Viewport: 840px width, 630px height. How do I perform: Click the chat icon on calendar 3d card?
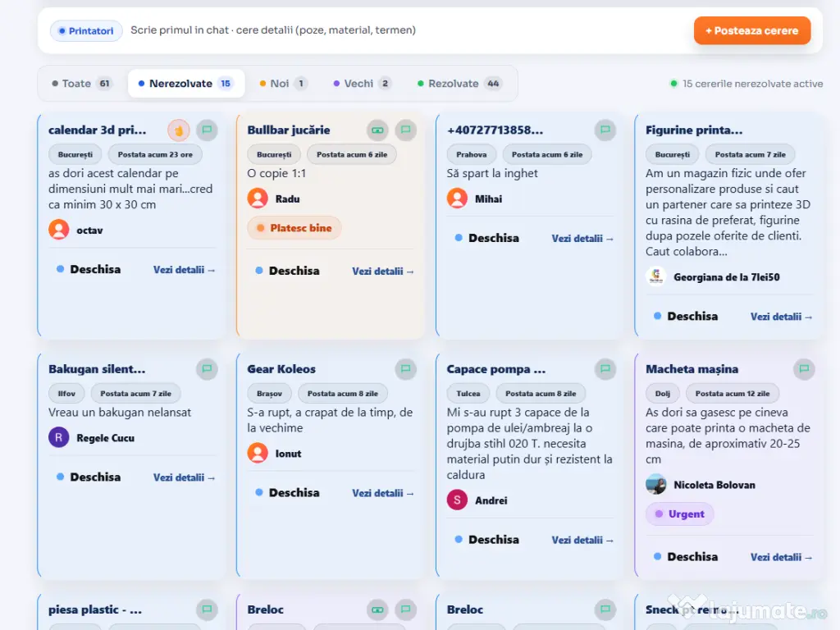point(207,130)
